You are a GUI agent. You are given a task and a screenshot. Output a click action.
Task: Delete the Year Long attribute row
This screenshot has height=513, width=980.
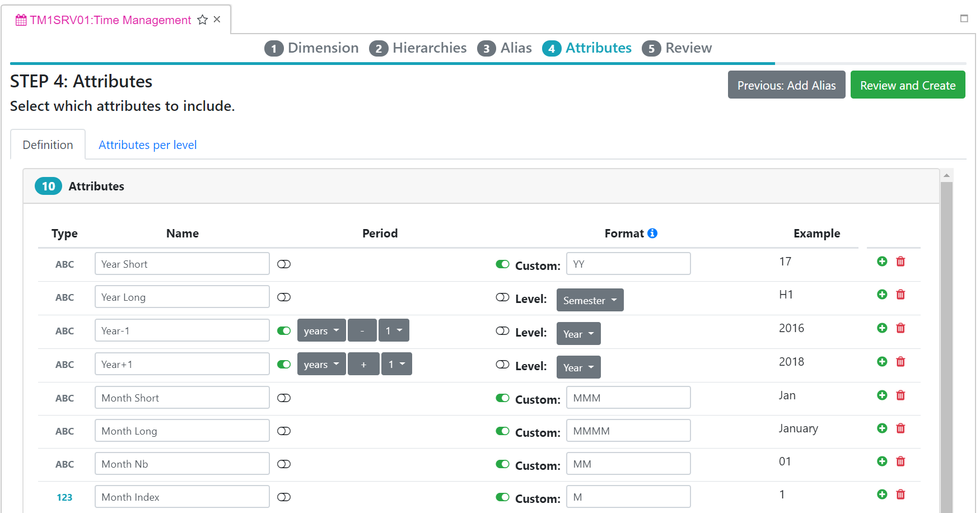point(900,295)
